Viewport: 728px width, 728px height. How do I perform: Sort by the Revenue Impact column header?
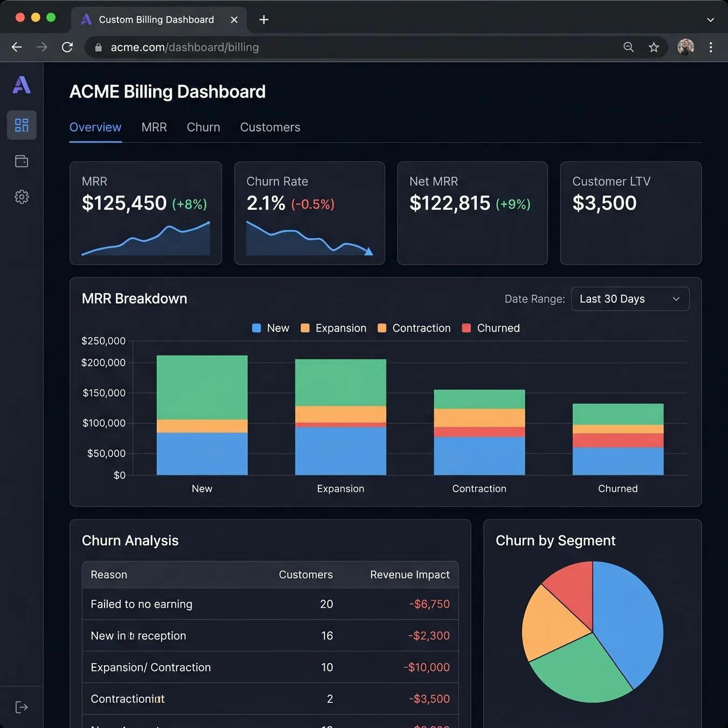coord(410,575)
